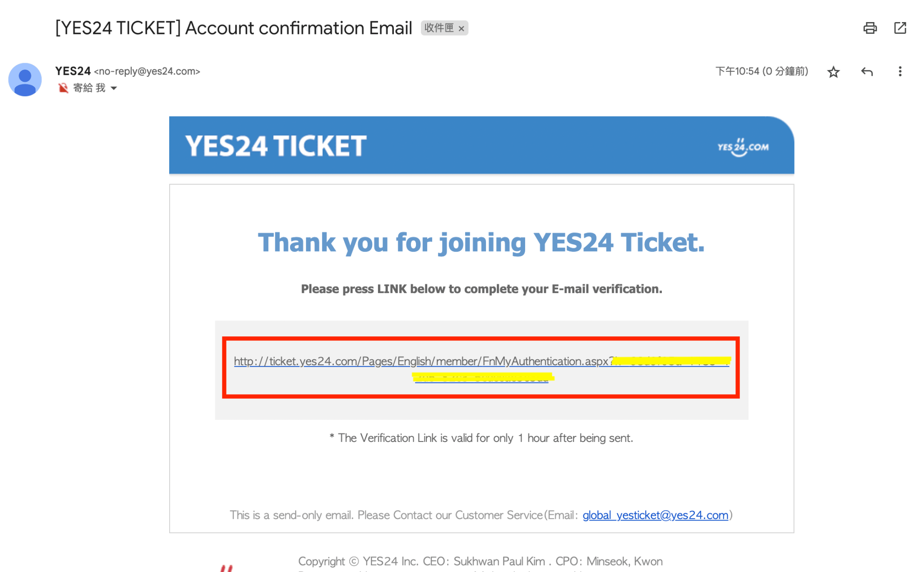The image size is (924, 572).
Task: Expand the recipient details dropdown arrow
Action: point(114,88)
